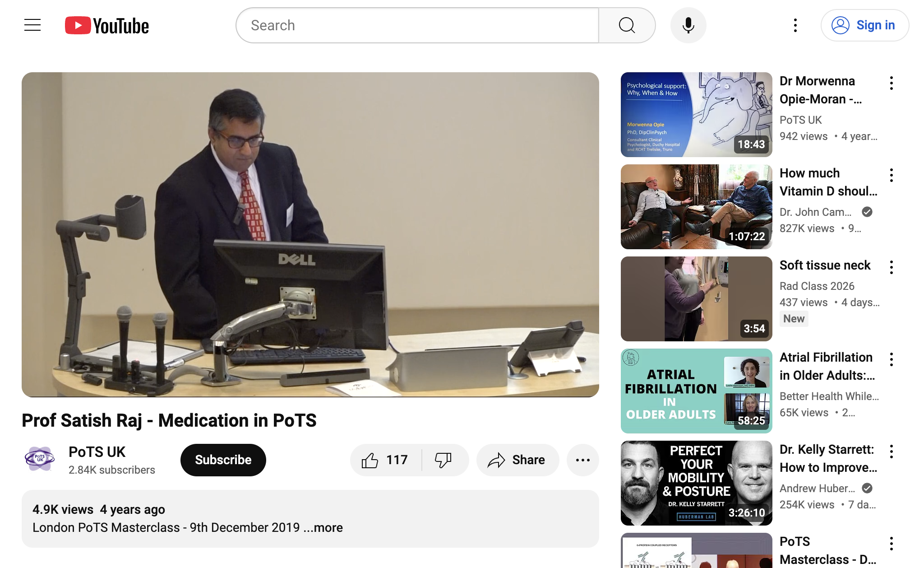Open more actions ellipsis under video
This screenshot has height=568, width=924.
(583, 460)
